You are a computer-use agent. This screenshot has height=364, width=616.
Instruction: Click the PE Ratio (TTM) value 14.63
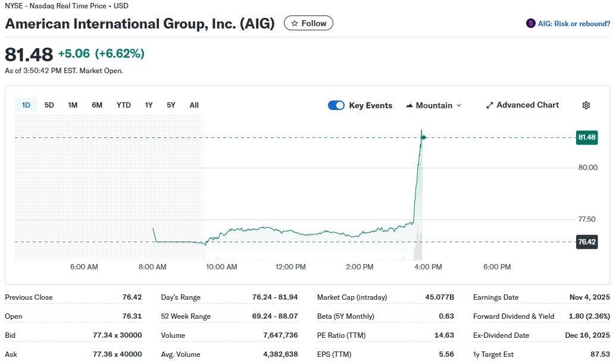tap(445, 335)
